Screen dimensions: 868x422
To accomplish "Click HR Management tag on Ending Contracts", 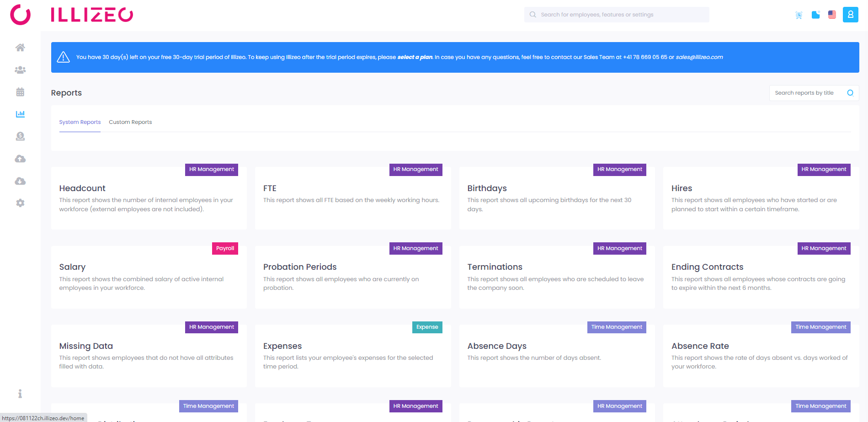I will pos(824,248).
